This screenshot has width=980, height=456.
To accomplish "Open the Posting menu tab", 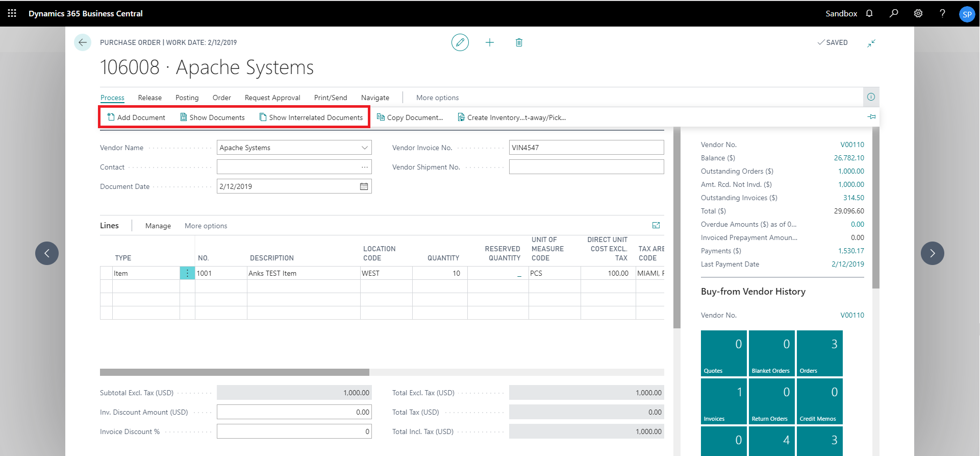I will point(187,98).
